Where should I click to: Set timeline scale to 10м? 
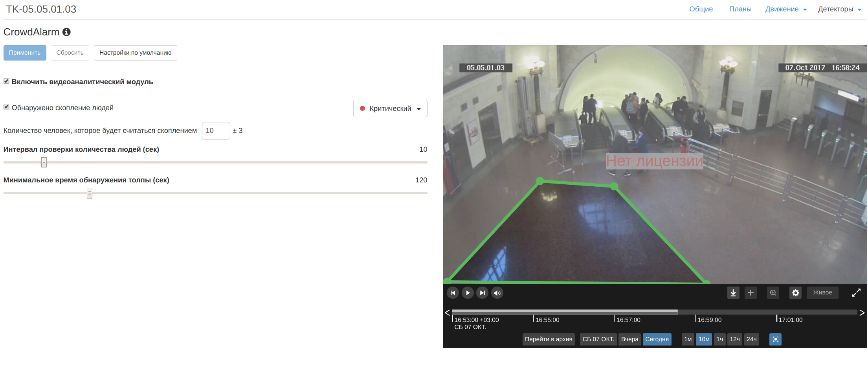click(x=704, y=339)
